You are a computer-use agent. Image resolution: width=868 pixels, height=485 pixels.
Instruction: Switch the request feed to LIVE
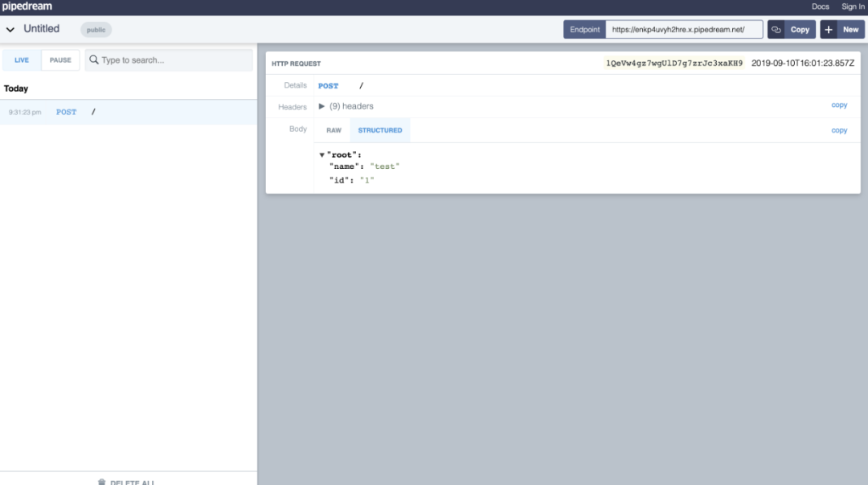click(22, 60)
